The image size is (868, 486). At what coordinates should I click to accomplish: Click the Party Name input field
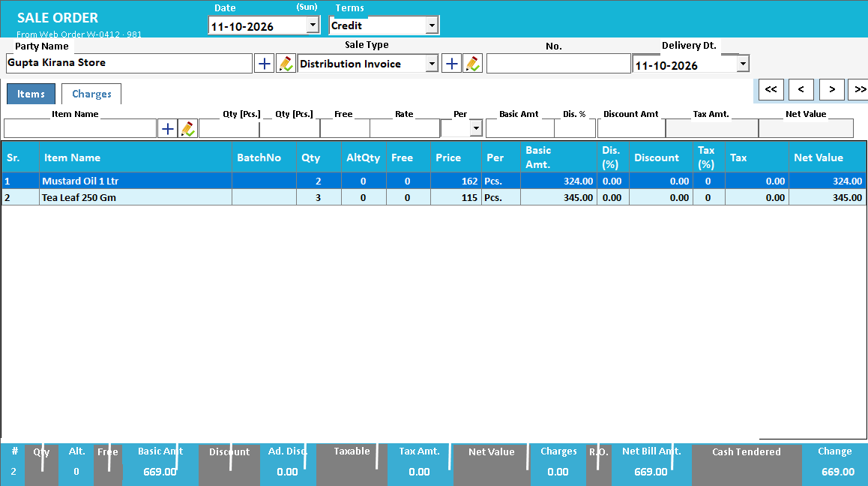coord(129,63)
